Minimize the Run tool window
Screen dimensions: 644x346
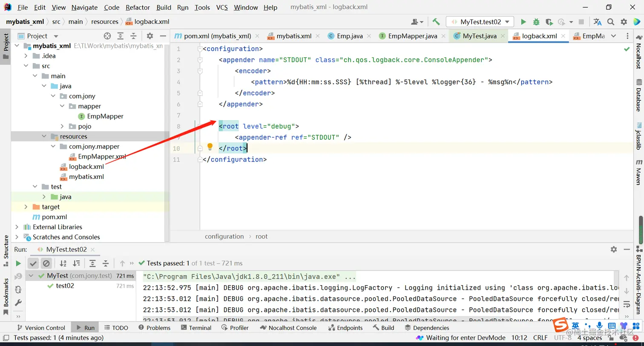[x=627, y=249]
